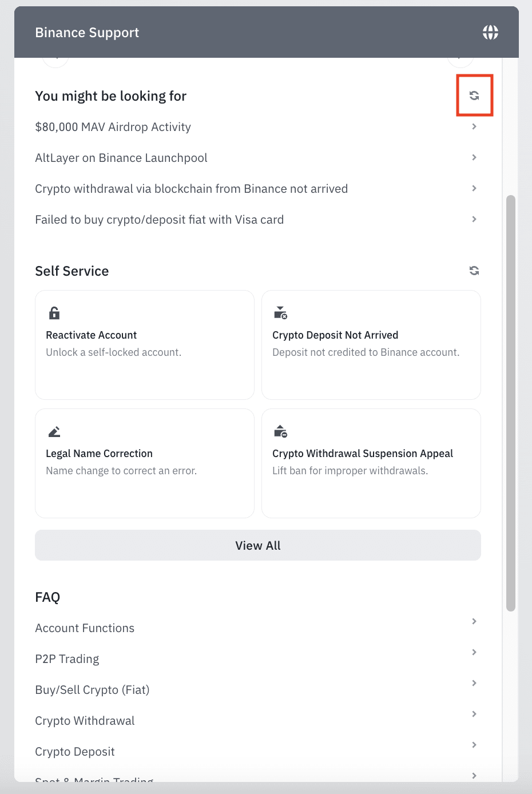Refresh the 'You might be looking for' list
This screenshot has height=794, width=532.
tap(474, 96)
